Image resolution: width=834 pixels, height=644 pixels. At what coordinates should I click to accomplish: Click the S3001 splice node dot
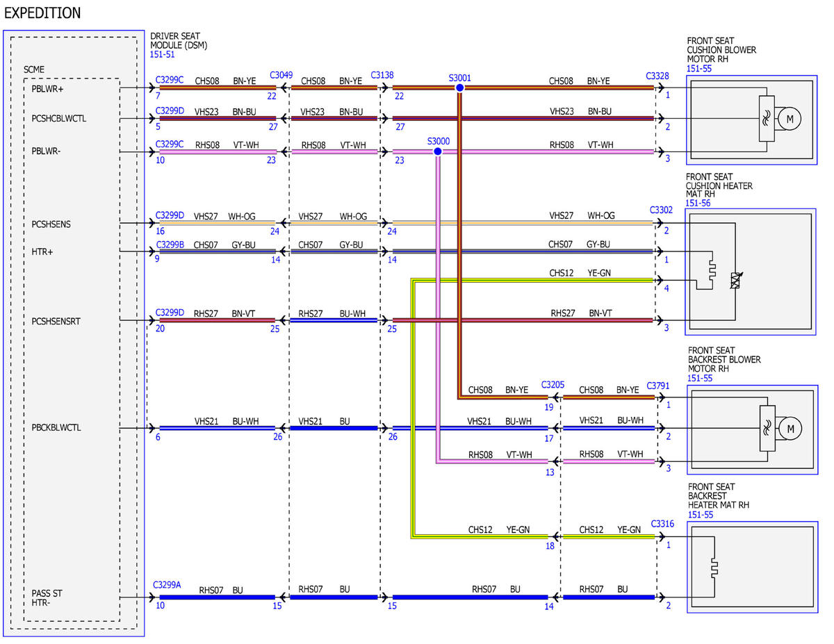click(x=459, y=88)
